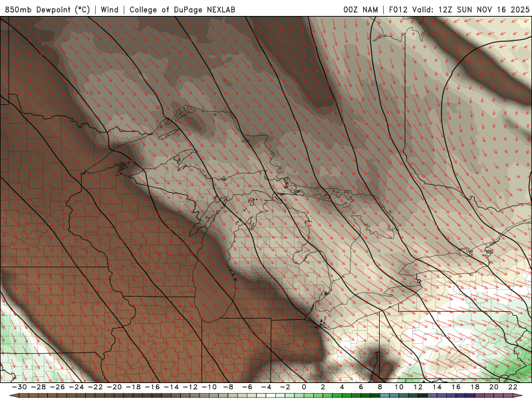Click the -4 label on the color scale
Viewport: 532px width, 399px height.
click(267, 387)
